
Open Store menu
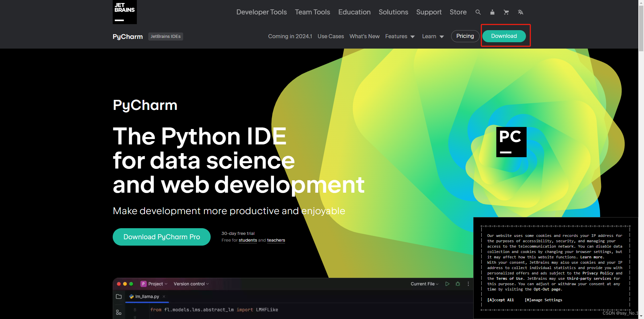458,12
